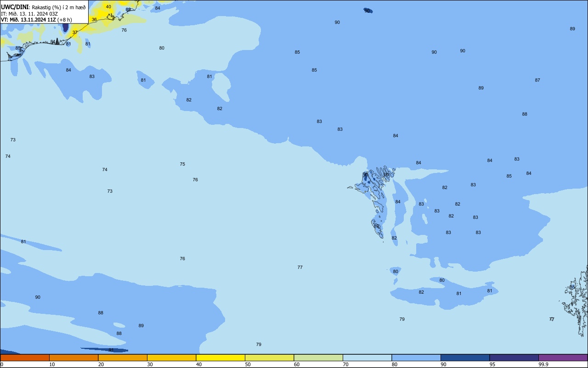Screen dimensions: 588x368
Task: Click the legend tick label 60
Action: pos(297,364)
